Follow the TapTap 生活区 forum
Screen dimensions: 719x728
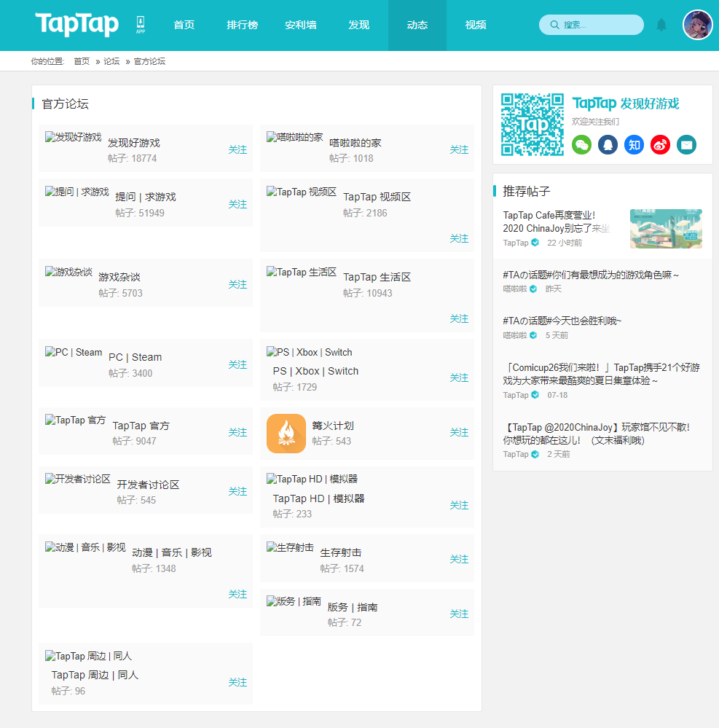tap(459, 319)
